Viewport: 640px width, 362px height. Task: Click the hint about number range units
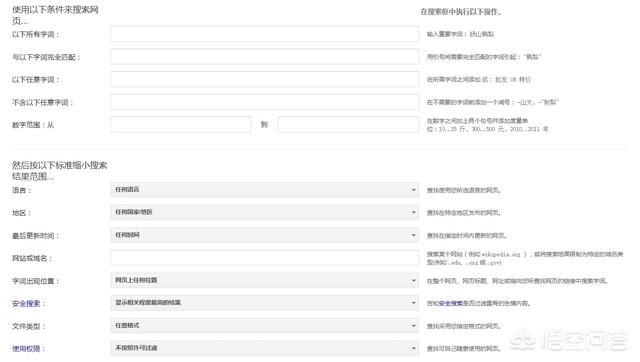[487, 125]
